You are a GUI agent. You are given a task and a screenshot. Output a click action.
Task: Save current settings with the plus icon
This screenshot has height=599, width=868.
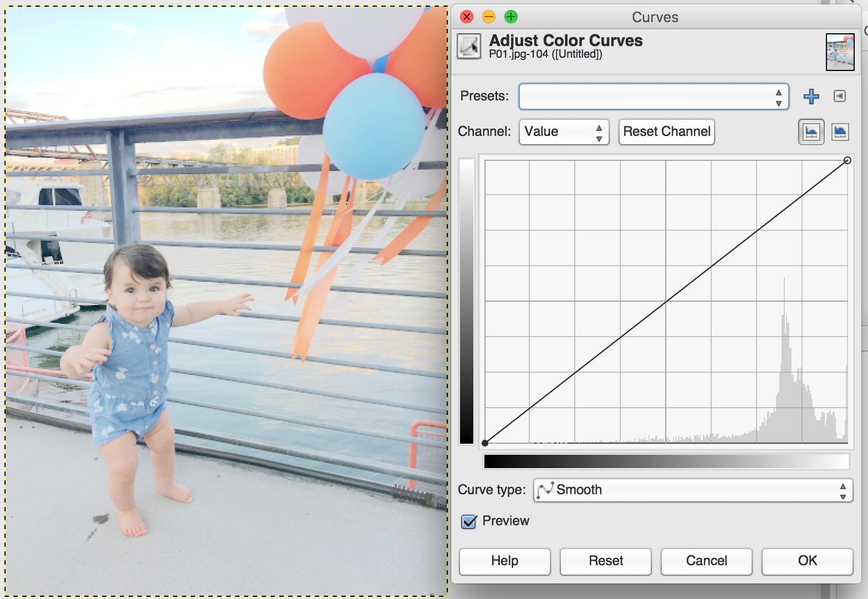coord(811,97)
